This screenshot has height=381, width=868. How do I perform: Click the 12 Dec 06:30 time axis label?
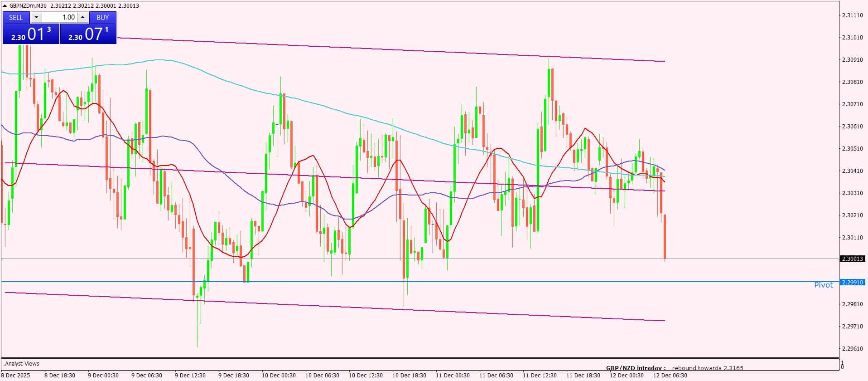coord(670,375)
